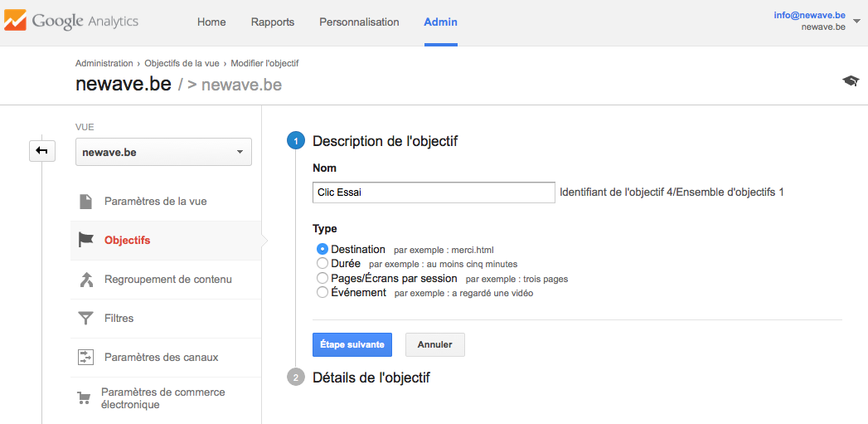Image resolution: width=868 pixels, height=424 pixels.
Task: Expand the info@newave.be account menu arrow
Action: coord(856,21)
